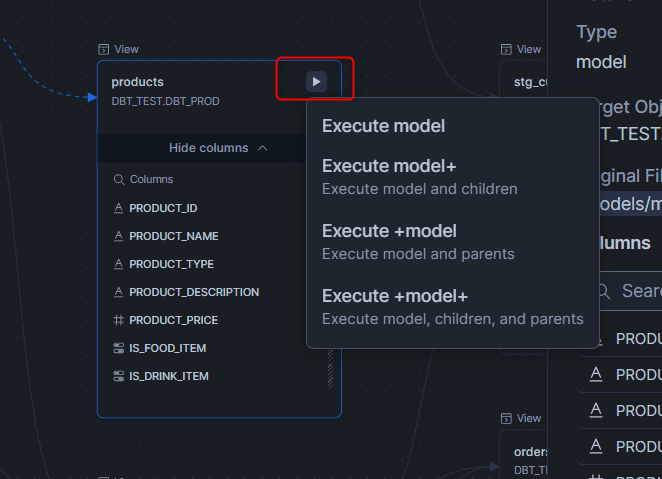Click the boolean type icon of IS_FOOD_ITEM
Screen dimensions: 662x479
(119, 348)
